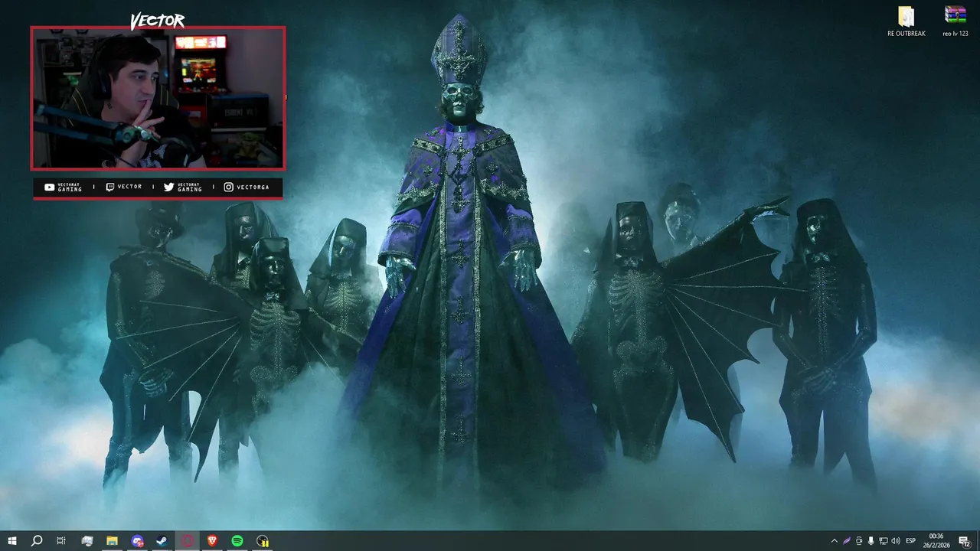Open Brave browser from taskbar

click(x=212, y=541)
